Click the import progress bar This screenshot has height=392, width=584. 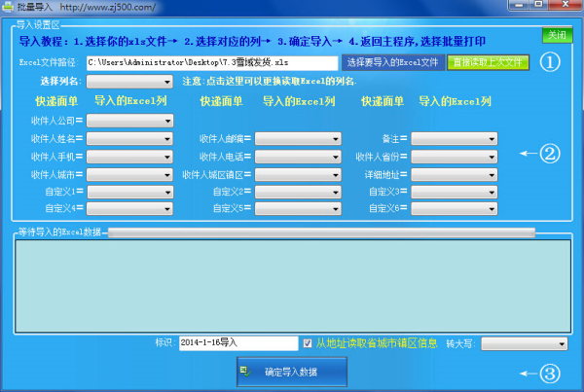point(321,232)
